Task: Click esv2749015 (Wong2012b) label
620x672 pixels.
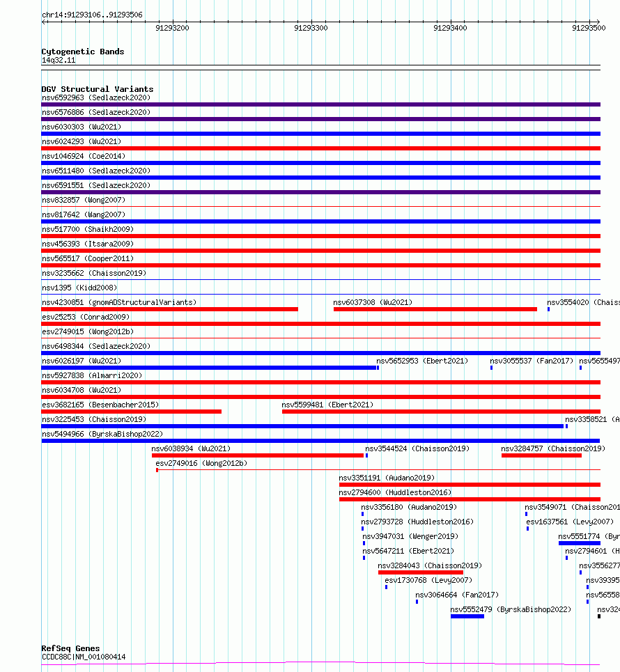Action: (88, 331)
